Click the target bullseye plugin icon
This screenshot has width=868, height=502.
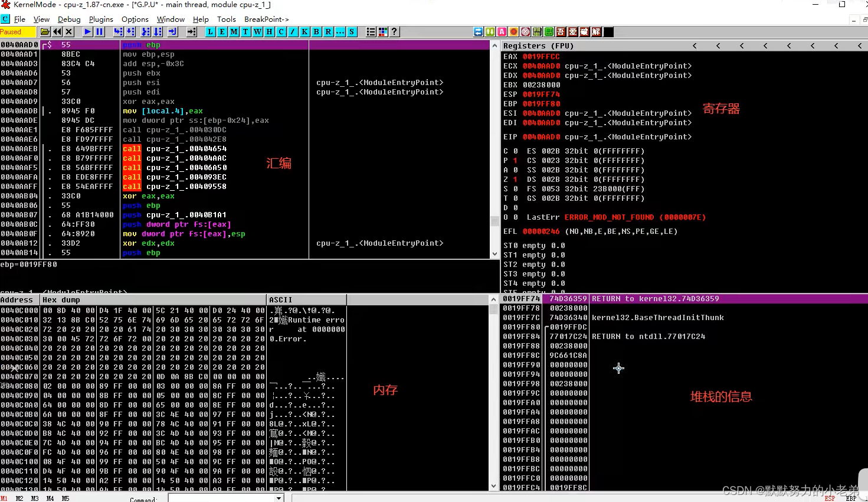[x=526, y=32]
